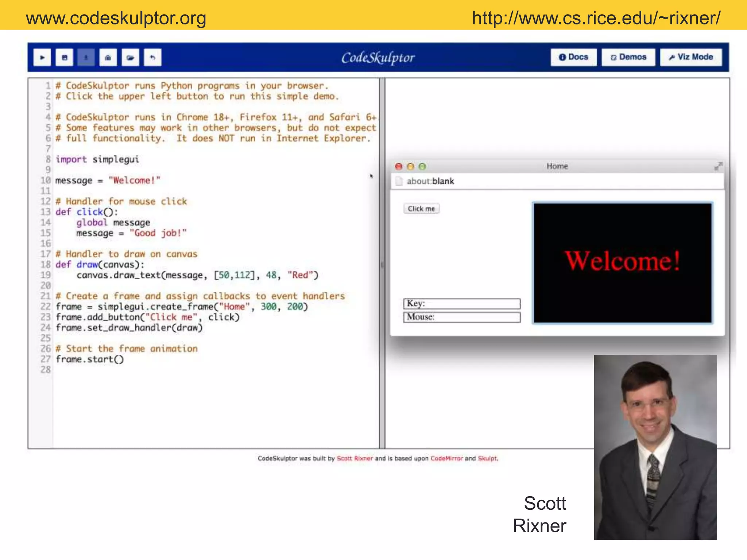Click line number 22 in the gutter

[x=46, y=307]
